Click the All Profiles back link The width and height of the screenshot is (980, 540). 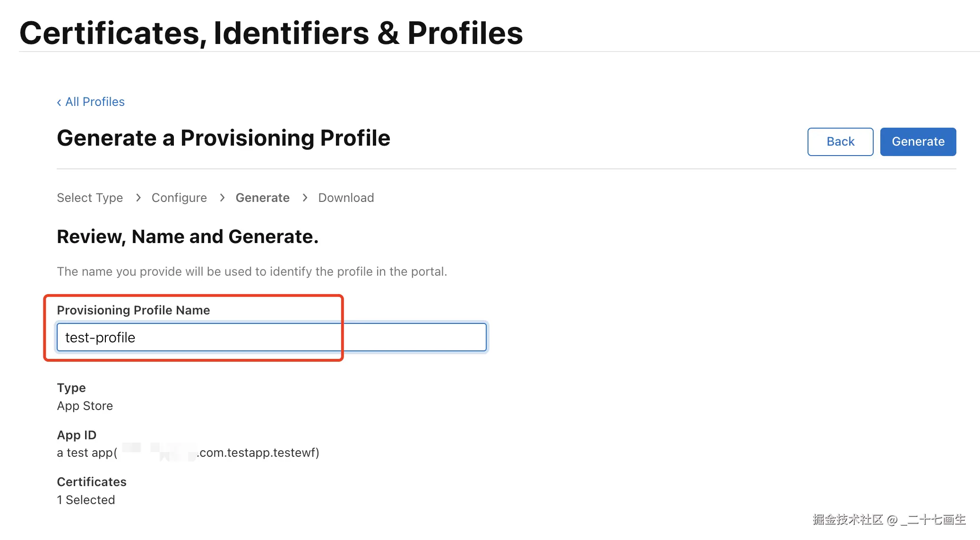(95, 102)
